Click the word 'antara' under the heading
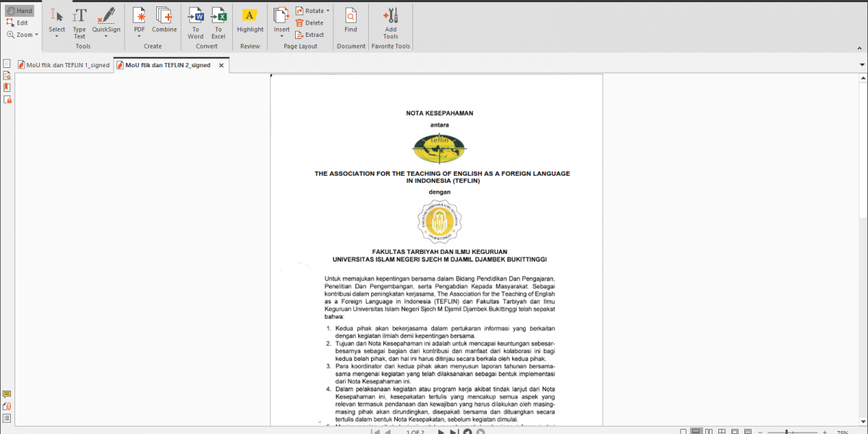Screen dimensions: 868x434 (440, 124)
